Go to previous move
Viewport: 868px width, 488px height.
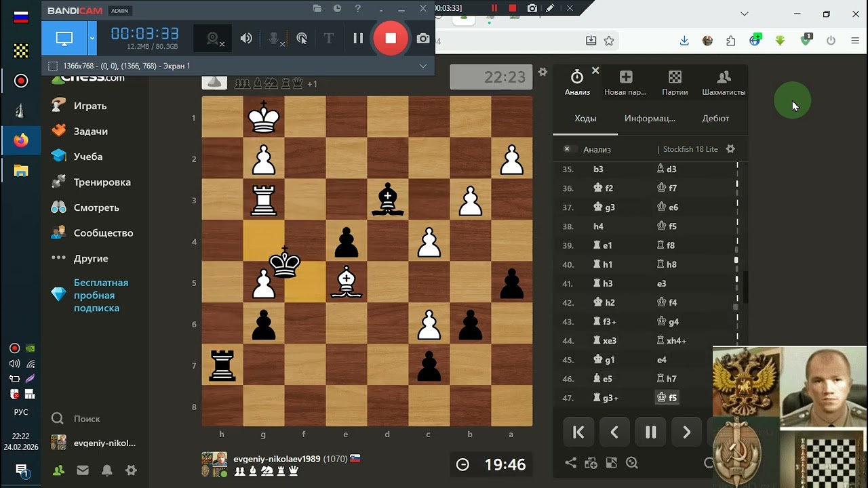click(x=614, y=432)
